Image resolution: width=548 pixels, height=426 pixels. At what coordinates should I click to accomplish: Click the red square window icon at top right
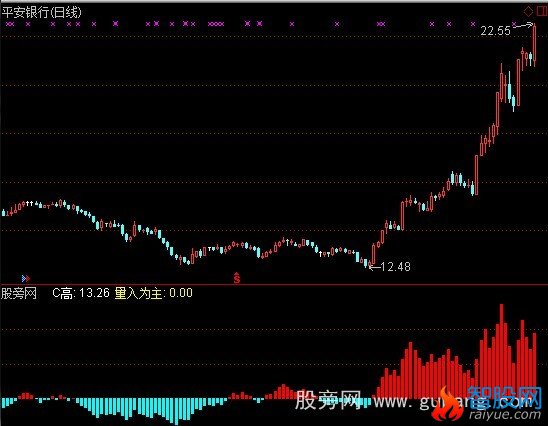click(x=542, y=12)
